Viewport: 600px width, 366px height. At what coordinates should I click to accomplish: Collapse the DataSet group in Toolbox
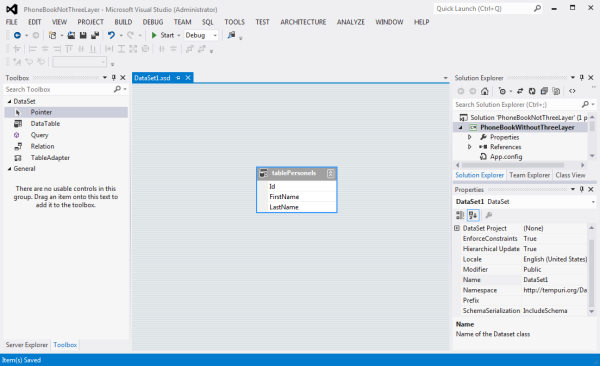click(x=9, y=101)
